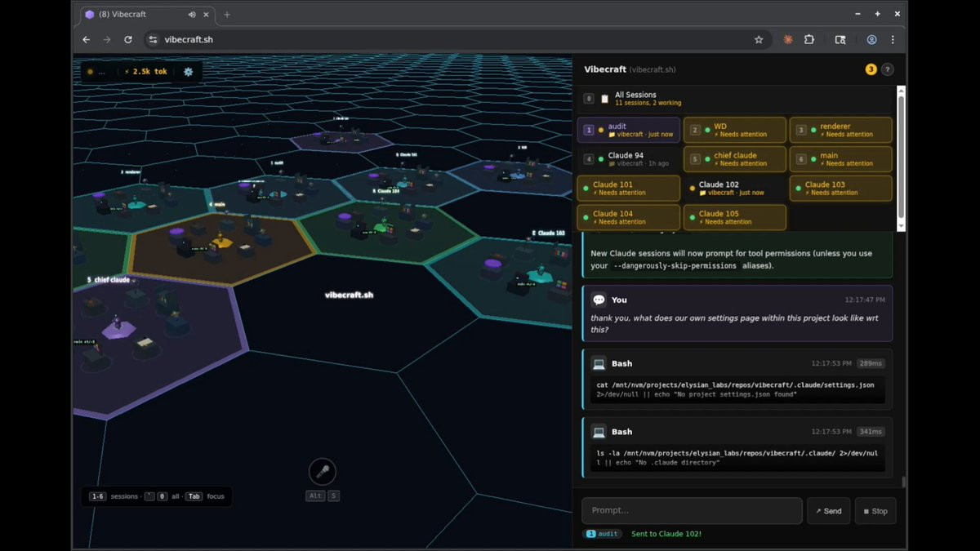Click the Claude 103 hex label in the scene
The image size is (980, 551).
550,233
